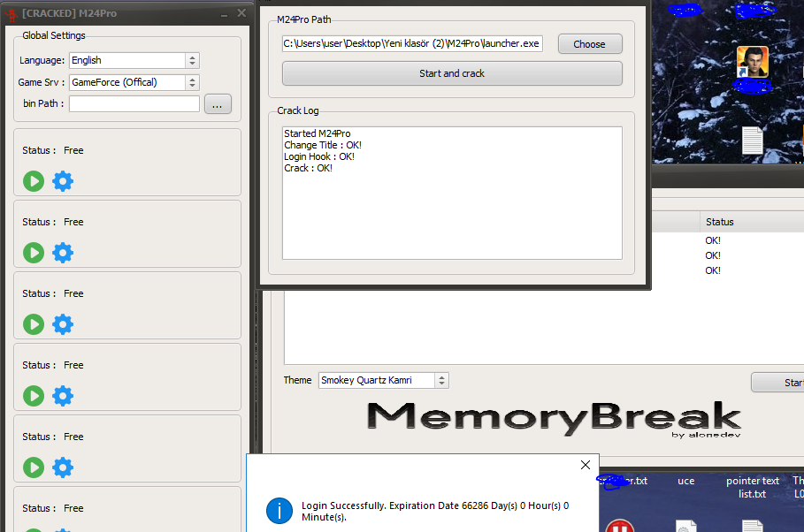Click the Theme label in MemoryBreak
Image resolution: width=804 pixels, height=532 pixels.
297,380
